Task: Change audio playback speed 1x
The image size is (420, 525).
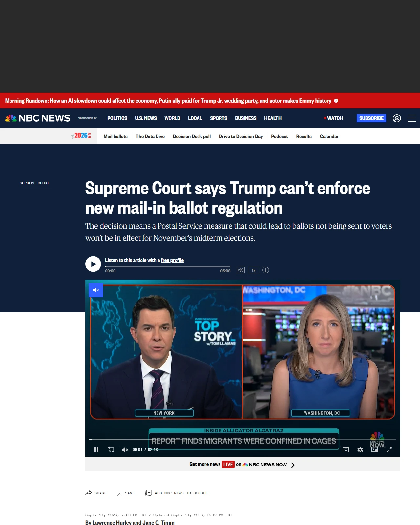Action: tap(254, 270)
